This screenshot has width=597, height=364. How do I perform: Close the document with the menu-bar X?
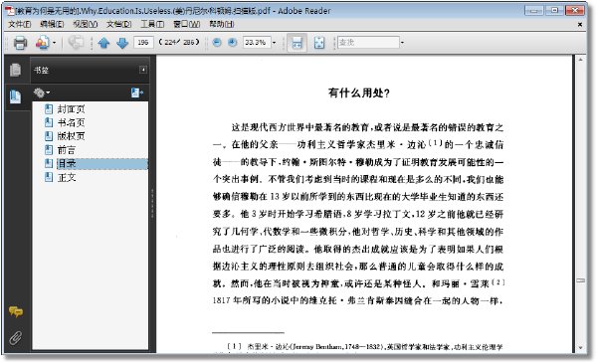coord(580,25)
